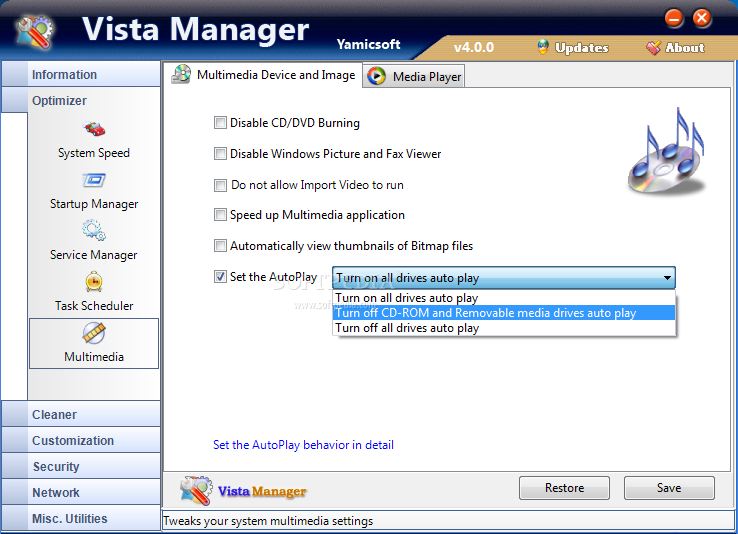738x534 pixels.
Task: Collapse the Optimizer section
Action: [x=81, y=100]
